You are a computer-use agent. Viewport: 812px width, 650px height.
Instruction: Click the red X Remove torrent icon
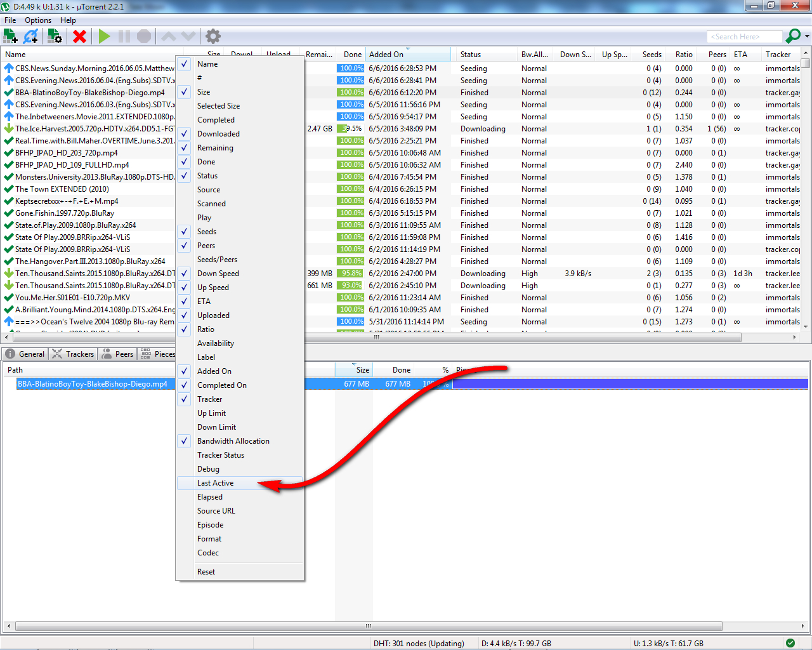pyautogui.click(x=79, y=36)
